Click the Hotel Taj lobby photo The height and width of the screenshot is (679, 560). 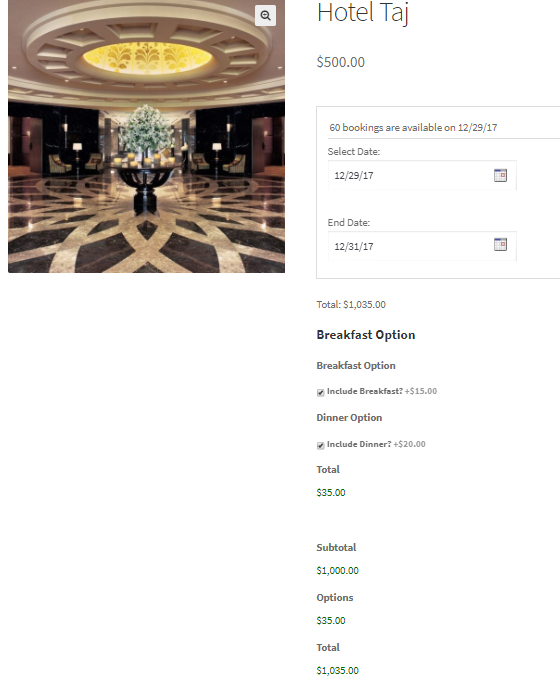point(146,136)
